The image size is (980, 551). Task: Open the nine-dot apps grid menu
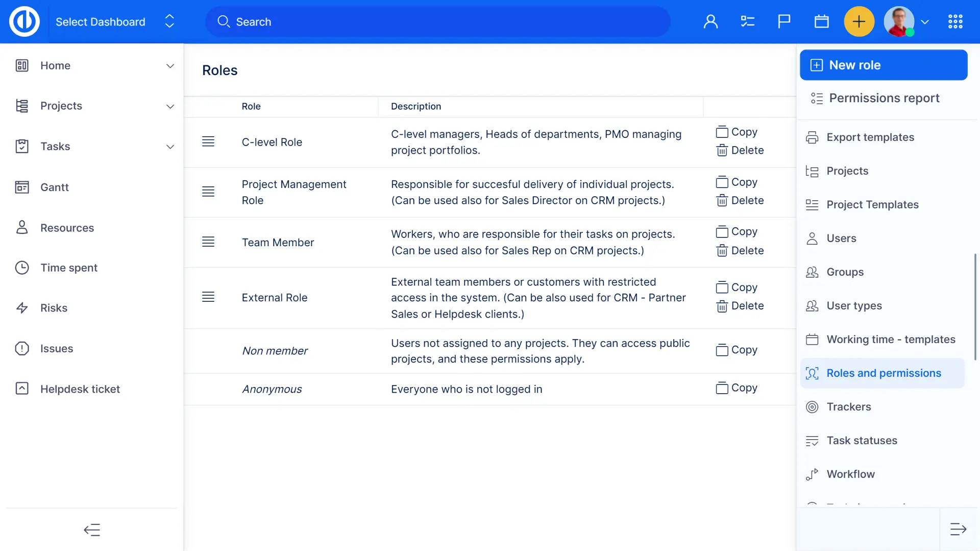click(x=955, y=21)
